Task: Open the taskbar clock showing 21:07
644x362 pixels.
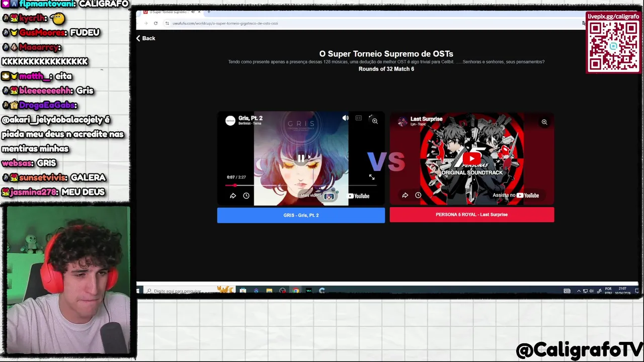Action: point(622,291)
